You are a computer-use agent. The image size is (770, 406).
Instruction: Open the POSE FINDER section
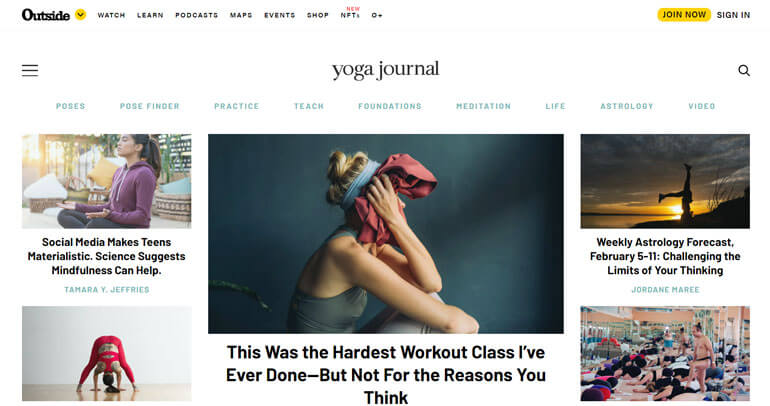(x=150, y=106)
